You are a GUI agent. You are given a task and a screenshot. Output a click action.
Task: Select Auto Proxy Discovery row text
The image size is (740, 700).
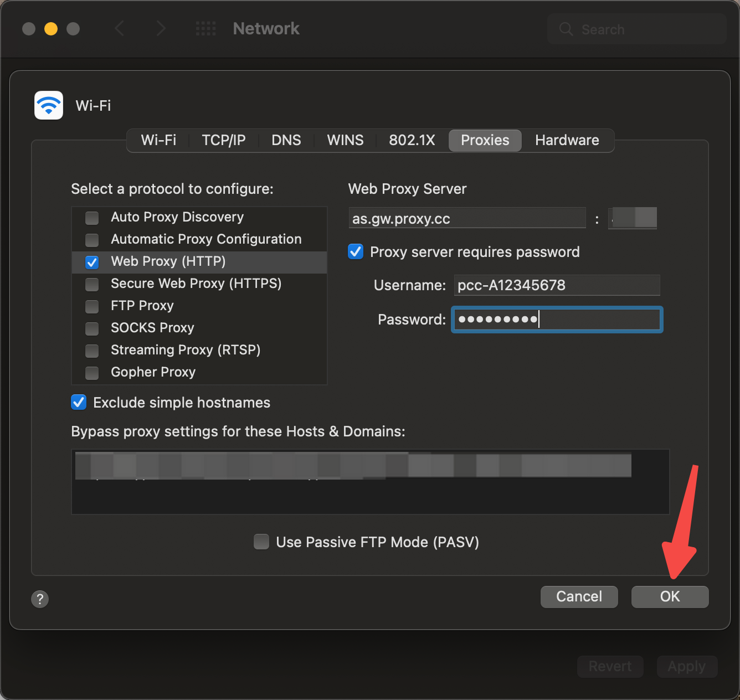click(177, 217)
